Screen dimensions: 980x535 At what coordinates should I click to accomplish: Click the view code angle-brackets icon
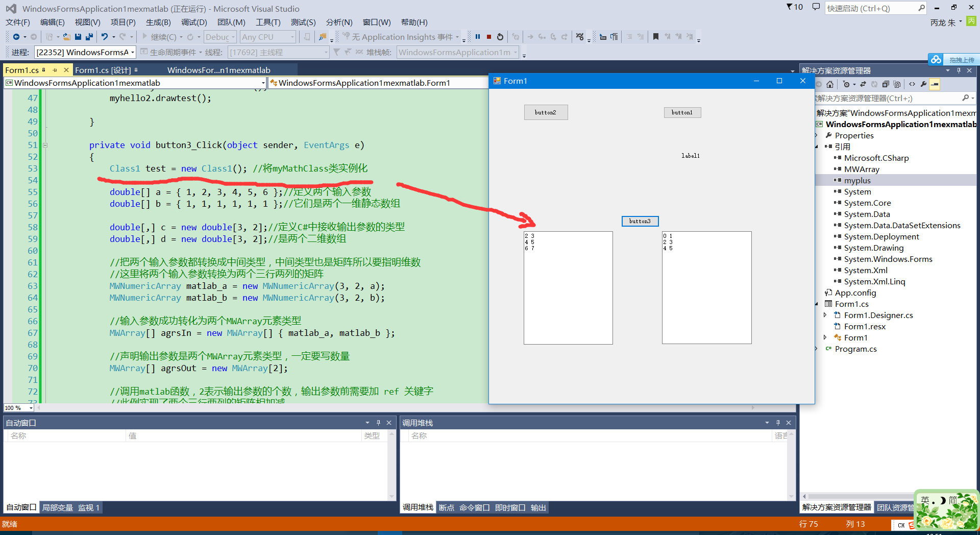pos(912,84)
